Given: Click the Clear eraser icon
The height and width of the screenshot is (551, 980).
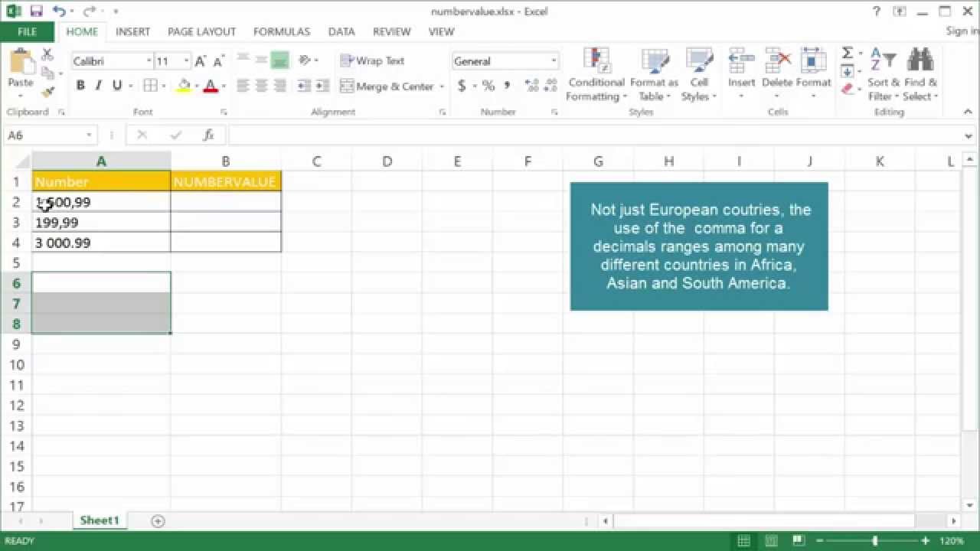Looking at the screenshot, I should tap(848, 90).
